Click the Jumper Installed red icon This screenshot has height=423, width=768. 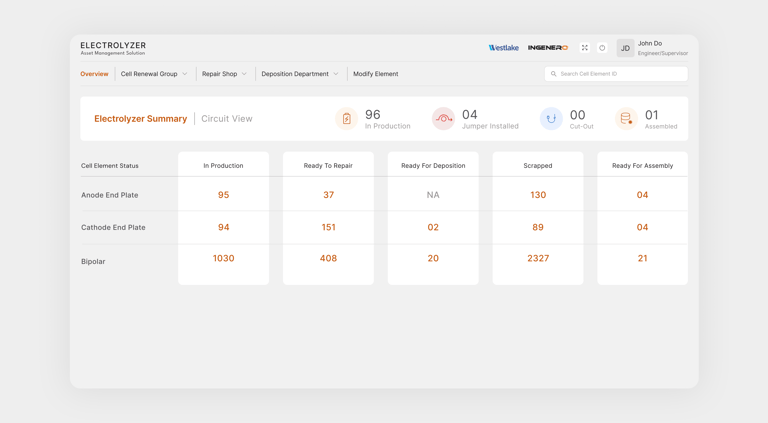443,118
